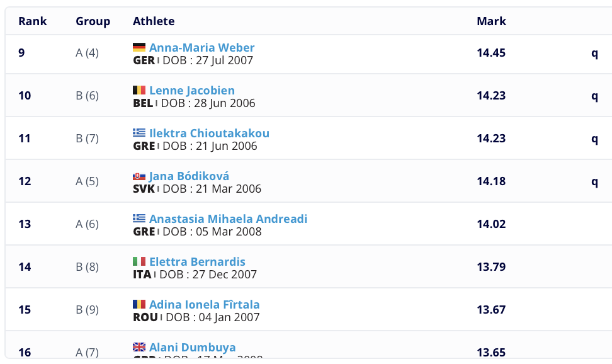
Task: Click the Greek flag beside Ilektra Chioutakakou
Action: (x=139, y=133)
